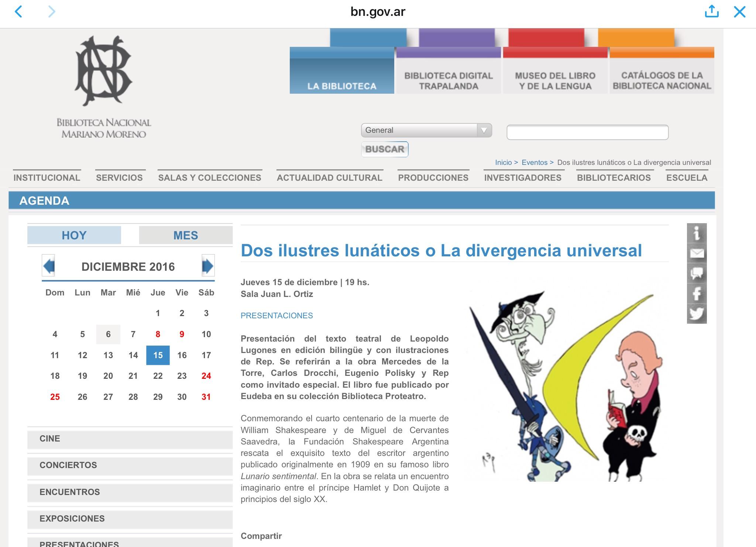This screenshot has height=547, width=756.
Task: Select December 1 in the calendar
Action: [x=158, y=313]
